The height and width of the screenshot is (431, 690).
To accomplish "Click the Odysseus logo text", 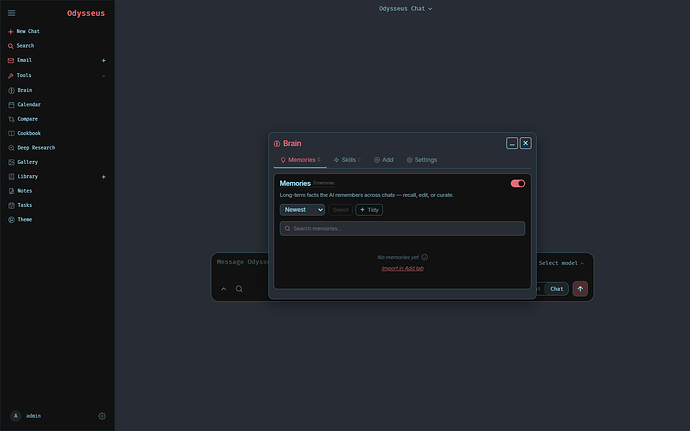I will pyautogui.click(x=86, y=13).
